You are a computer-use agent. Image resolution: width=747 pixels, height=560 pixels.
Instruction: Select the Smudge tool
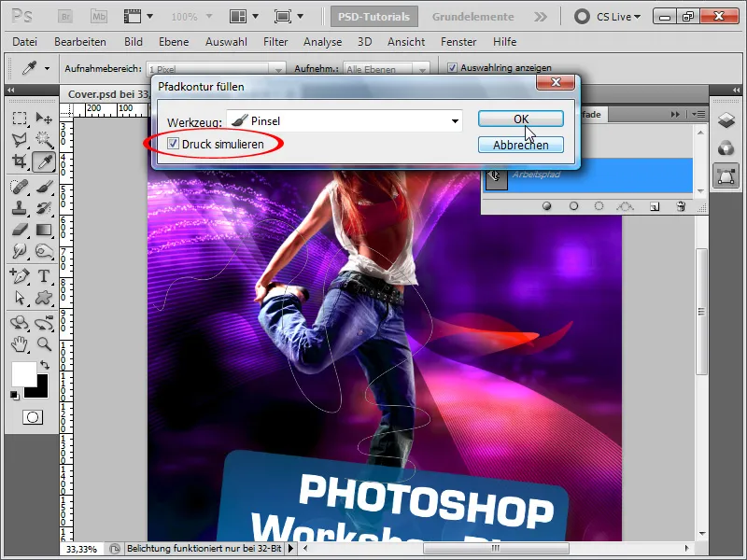point(20,251)
